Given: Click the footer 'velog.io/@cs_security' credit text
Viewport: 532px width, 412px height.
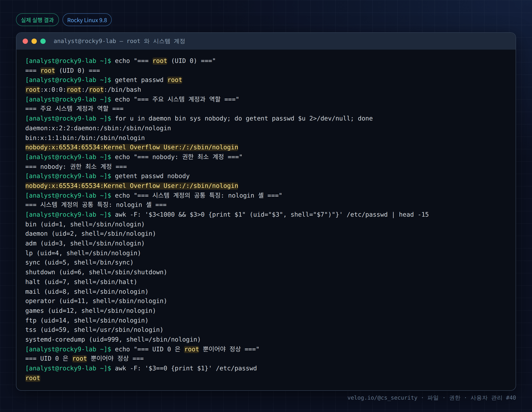Looking at the screenshot, I should (382, 398).
